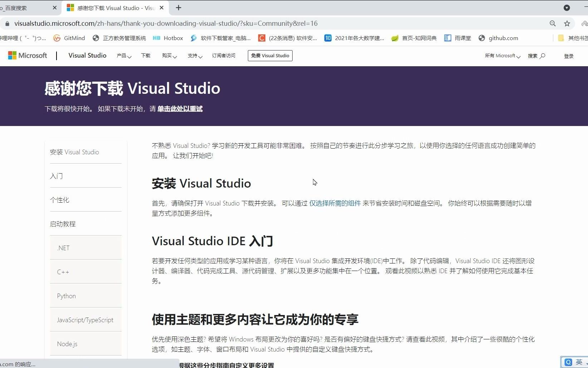The width and height of the screenshot is (588, 368).
Task: Click the 单击此处以重试 retry link
Action: 180,109
